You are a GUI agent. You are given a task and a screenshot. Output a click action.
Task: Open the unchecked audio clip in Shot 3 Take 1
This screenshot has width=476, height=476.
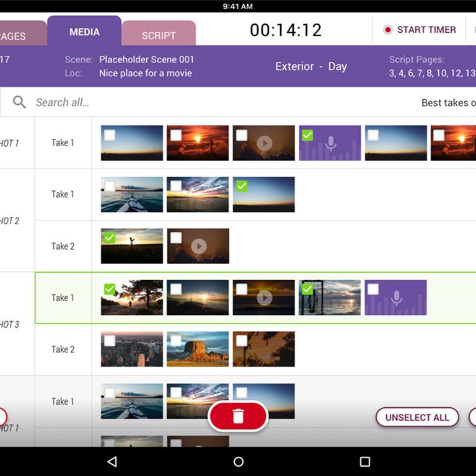pyautogui.click(x=397, y=298)
